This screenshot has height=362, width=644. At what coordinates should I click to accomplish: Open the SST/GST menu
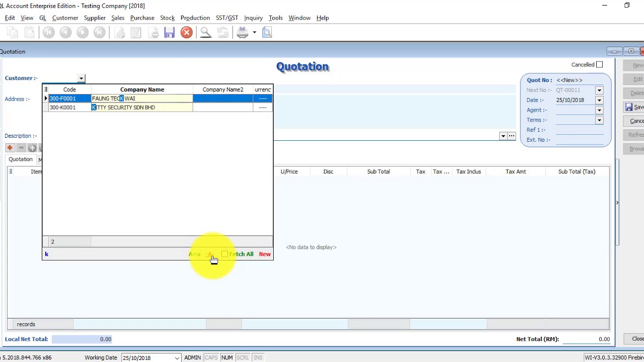point(227,18)
